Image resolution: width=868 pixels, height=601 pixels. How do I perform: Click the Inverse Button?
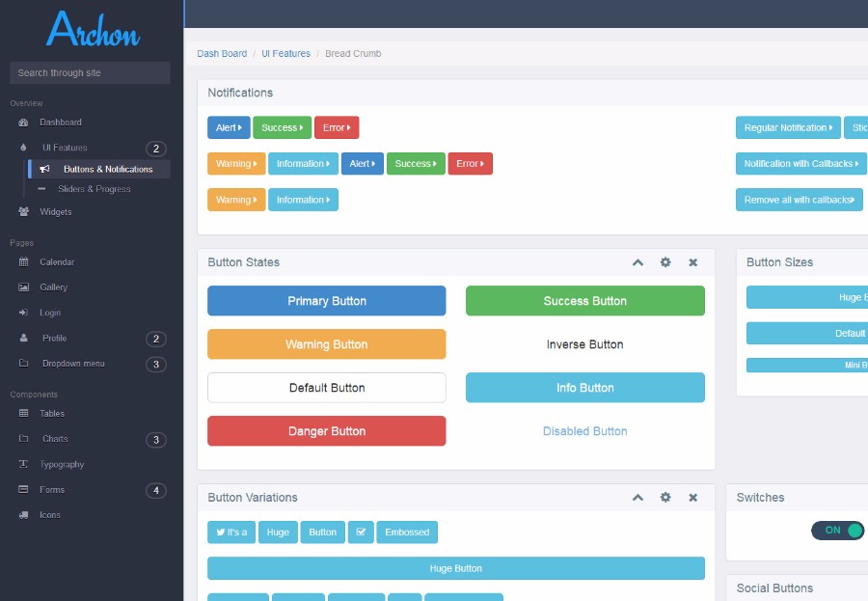click(x=585, y=344)
